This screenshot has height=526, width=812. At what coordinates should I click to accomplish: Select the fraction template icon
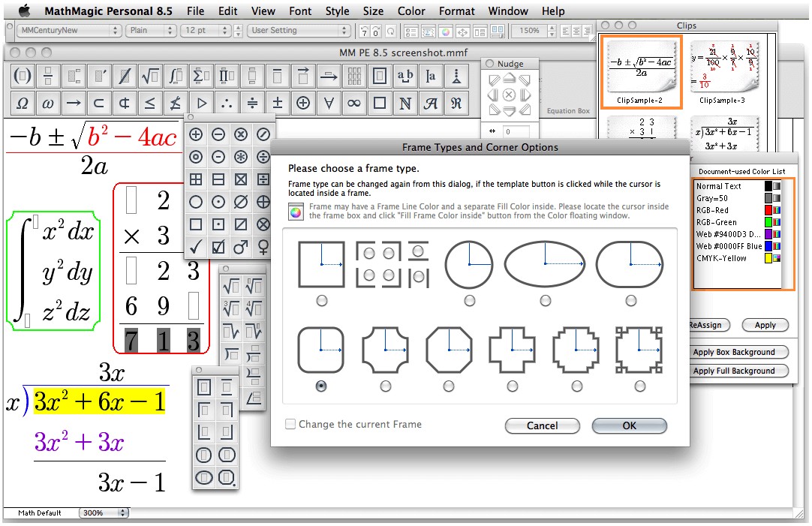[47, 75]
